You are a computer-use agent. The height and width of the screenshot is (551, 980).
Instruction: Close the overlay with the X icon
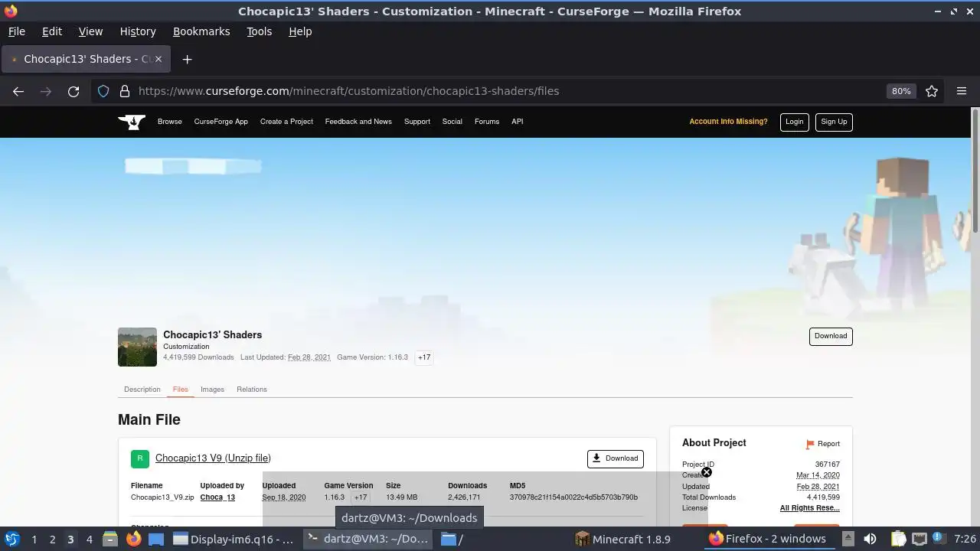[707, 472]
